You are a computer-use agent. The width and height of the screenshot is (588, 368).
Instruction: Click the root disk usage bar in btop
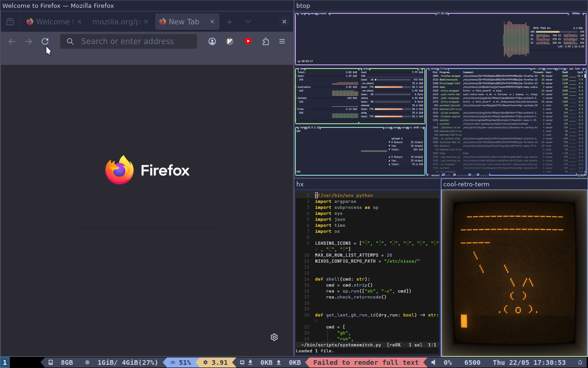point(393,80)
